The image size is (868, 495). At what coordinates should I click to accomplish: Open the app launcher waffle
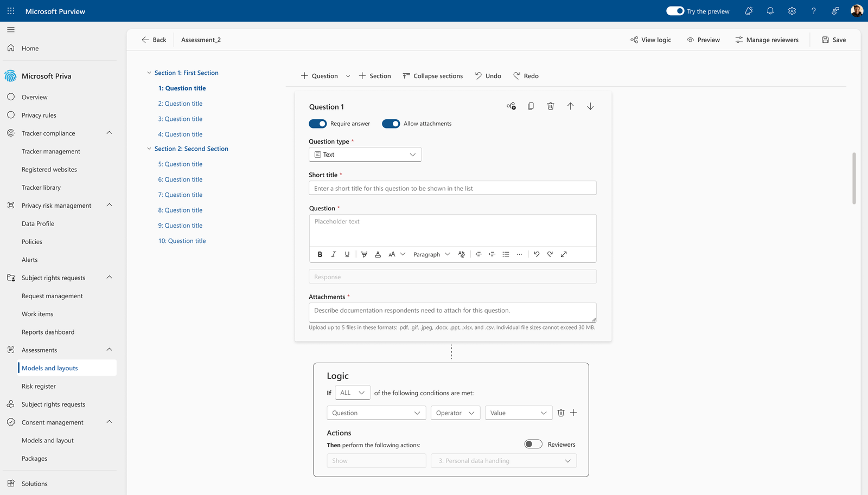click(11, 11)
